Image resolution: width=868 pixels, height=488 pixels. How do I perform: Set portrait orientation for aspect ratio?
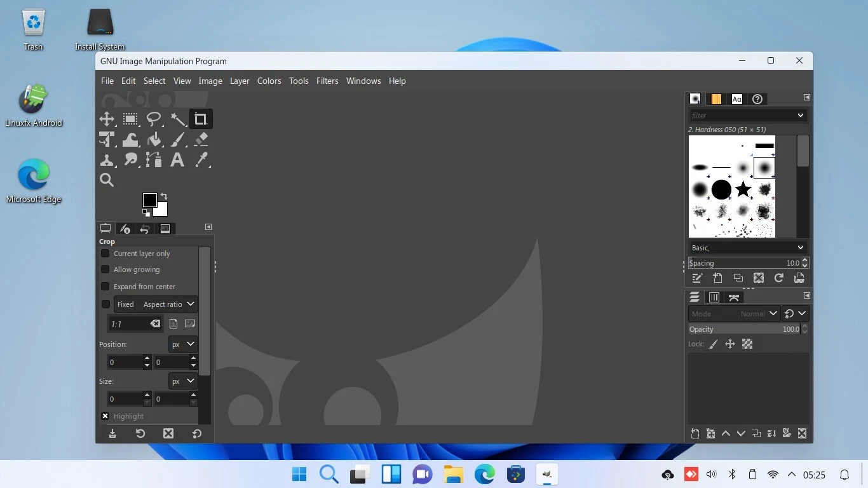point(173,324)
